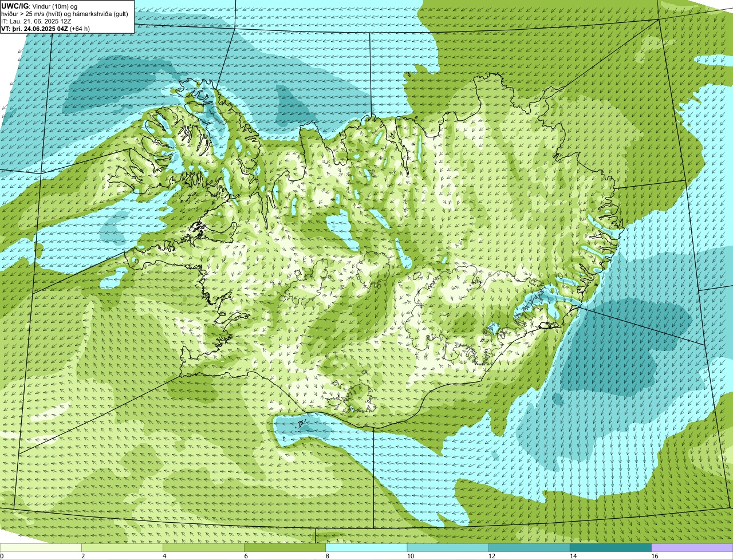Screen dimensions: 733x560
Task: Click the 10–12 m/s turquoise legend swatch
Action: coord(448,547)
